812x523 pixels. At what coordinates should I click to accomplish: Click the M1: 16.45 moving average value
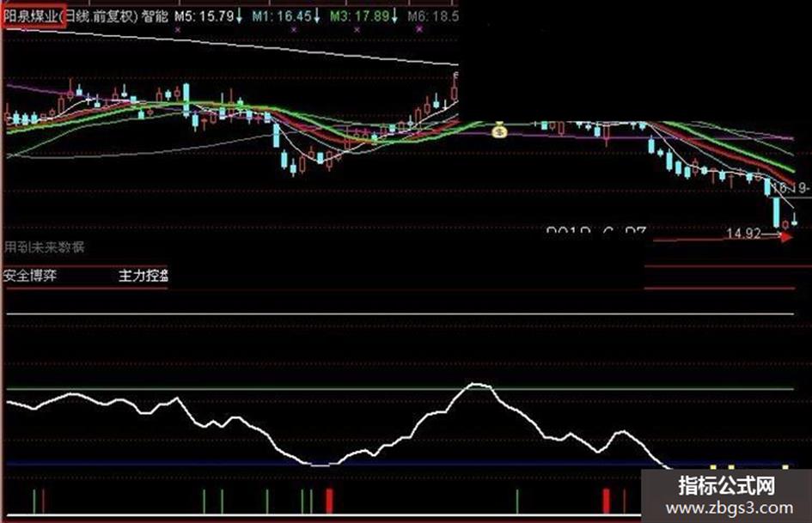click(x=282, y=16)
